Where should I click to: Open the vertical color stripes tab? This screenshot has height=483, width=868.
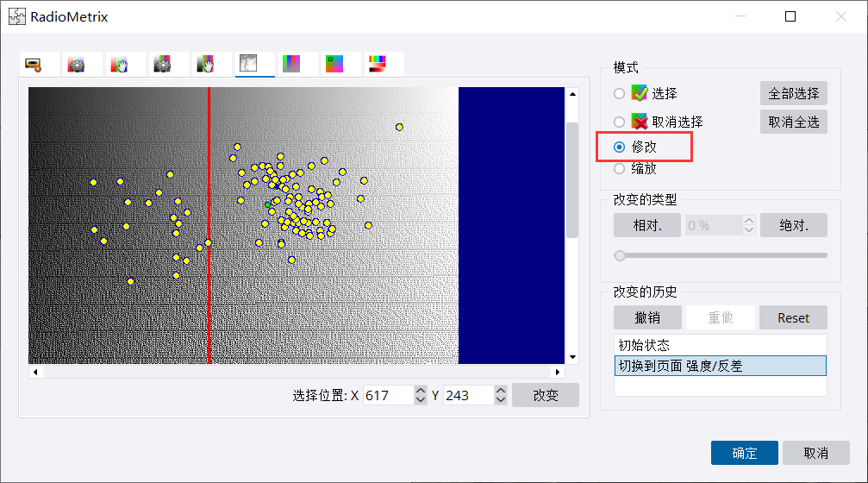pyautogui.click(x=291, y=64)
